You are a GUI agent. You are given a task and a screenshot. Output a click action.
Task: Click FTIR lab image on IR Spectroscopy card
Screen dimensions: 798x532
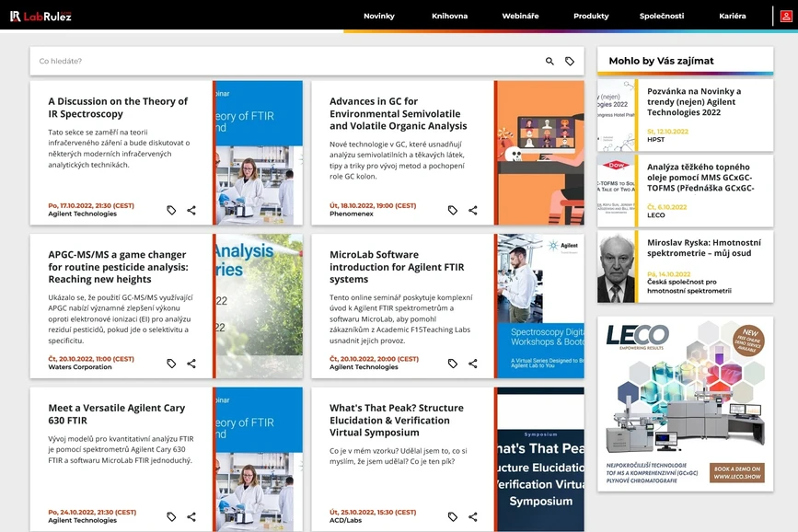tap(259, 153)
